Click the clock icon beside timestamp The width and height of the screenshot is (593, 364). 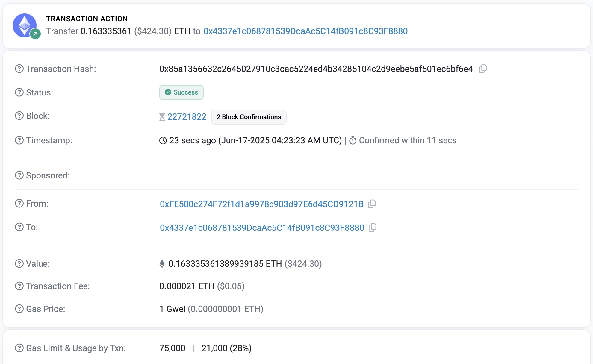(x=163, y=141)
